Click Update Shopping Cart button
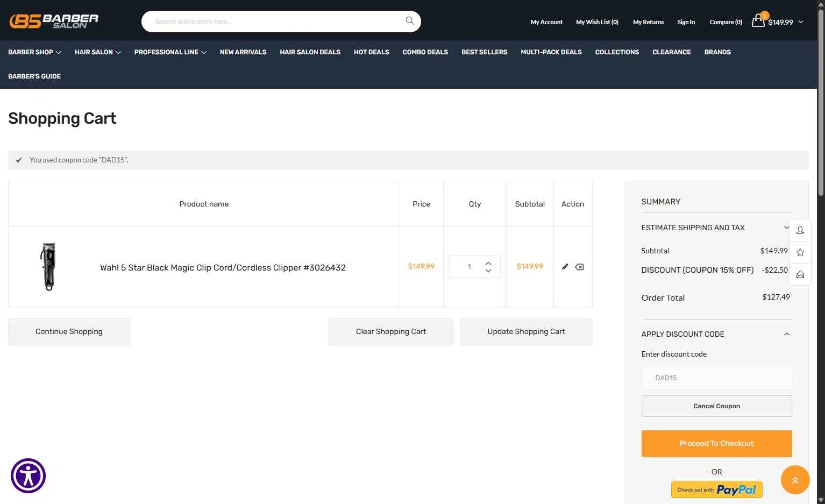This screenshot has width=825, height=504. point(527,332)
